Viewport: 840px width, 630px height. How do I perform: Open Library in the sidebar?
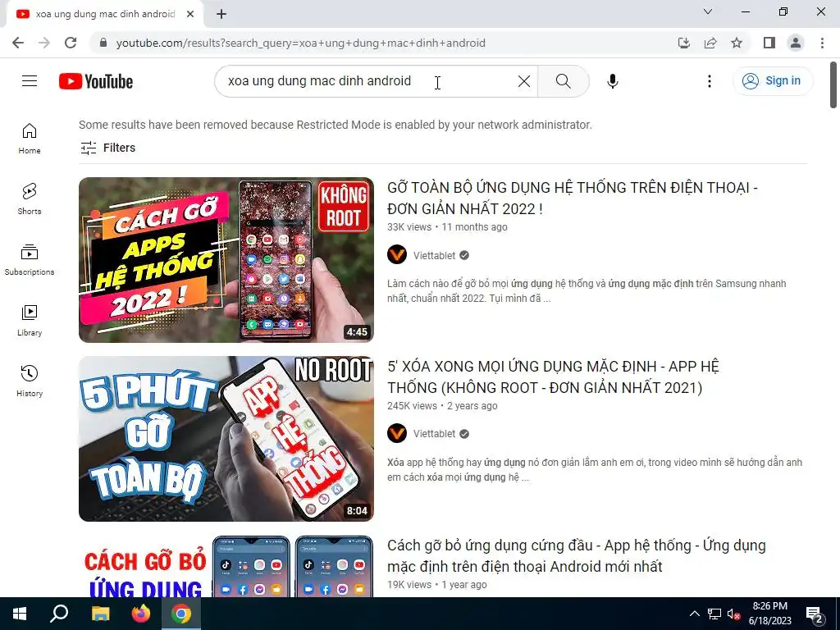pyautogui.click(x=30, y=321)
